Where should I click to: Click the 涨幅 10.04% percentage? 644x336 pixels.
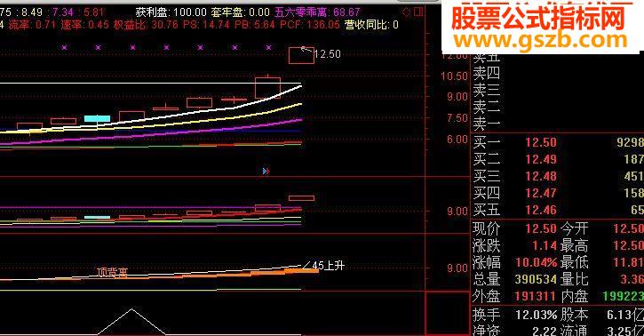pos(537,262)
